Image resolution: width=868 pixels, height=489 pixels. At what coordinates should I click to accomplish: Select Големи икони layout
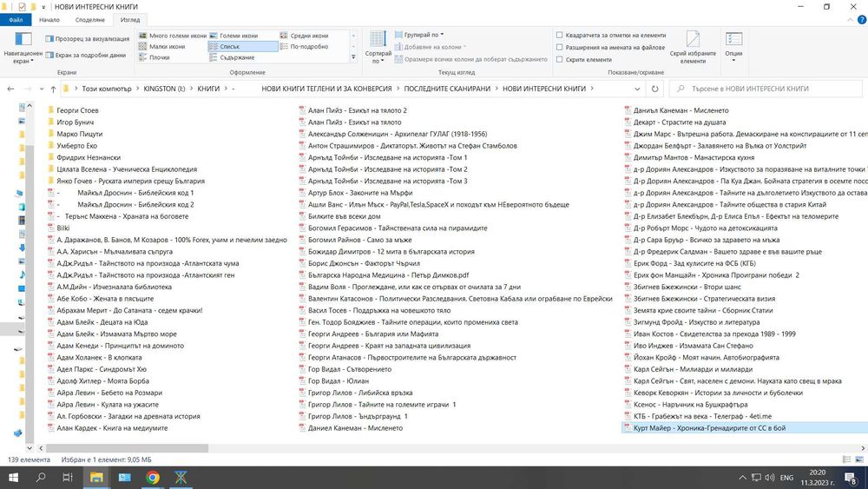pyautogui.click(x=234, y=36)
